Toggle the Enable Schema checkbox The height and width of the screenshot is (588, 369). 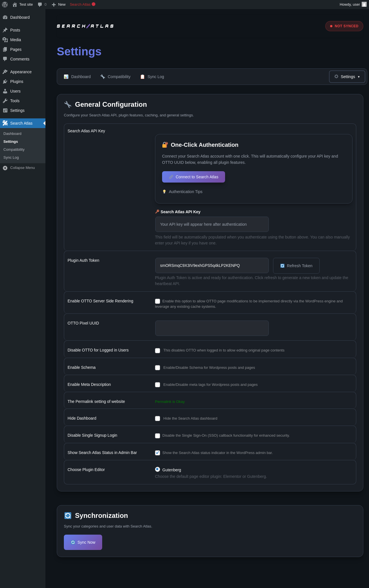(158, 368)
